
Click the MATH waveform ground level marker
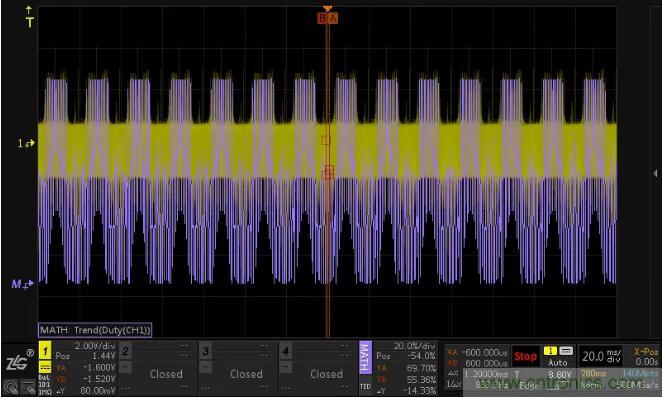pos(22,284)
